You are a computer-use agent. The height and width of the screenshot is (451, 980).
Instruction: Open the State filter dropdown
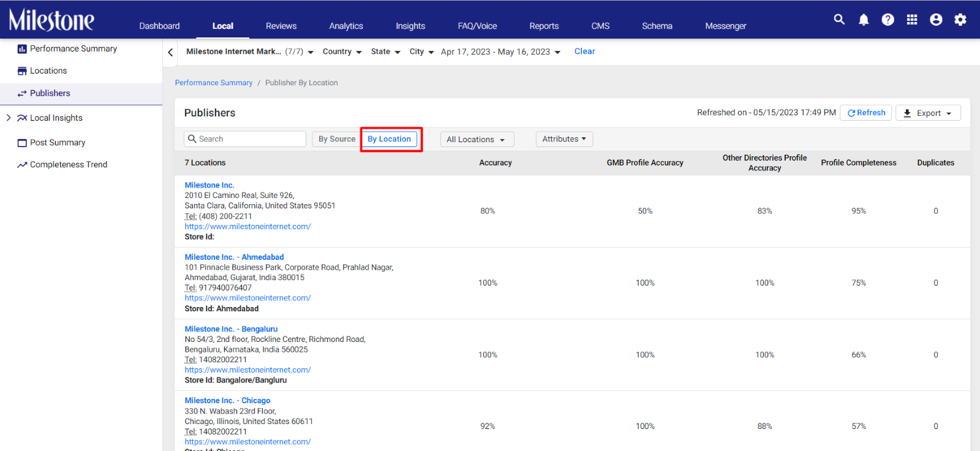tap(385, 51)
